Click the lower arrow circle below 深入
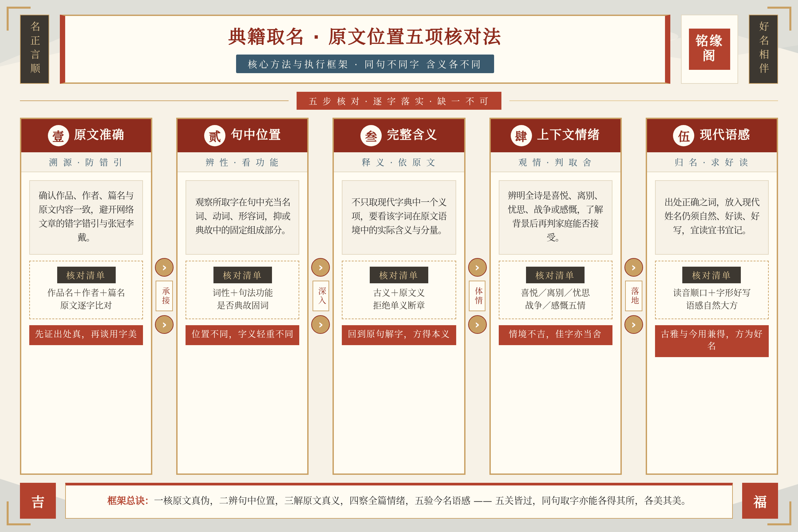798x532 pixels. (x=321, y=325)
